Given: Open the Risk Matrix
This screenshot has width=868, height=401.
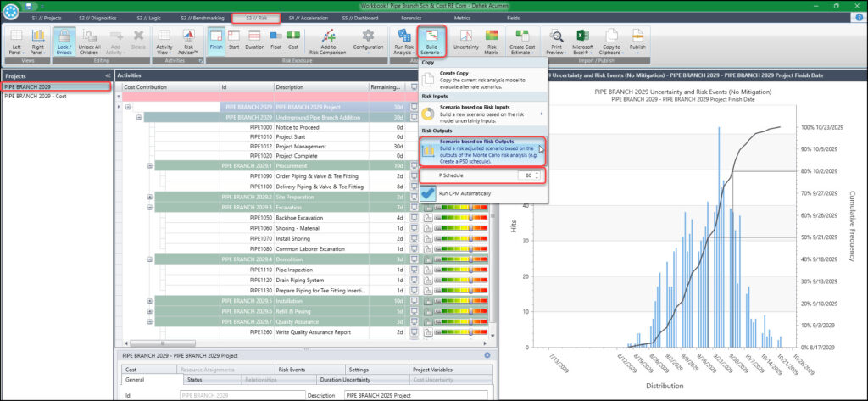Looking at the screenshot, I should (x=492, y=41).
